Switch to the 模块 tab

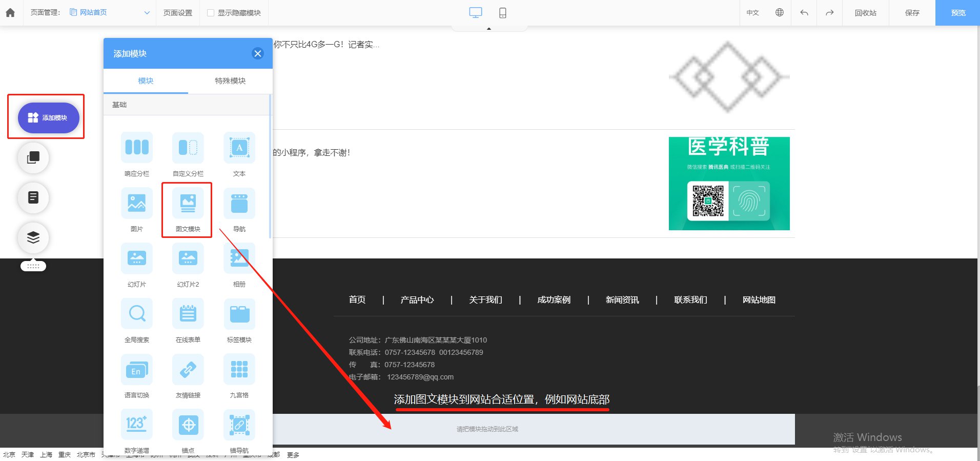tap(146, 81)
